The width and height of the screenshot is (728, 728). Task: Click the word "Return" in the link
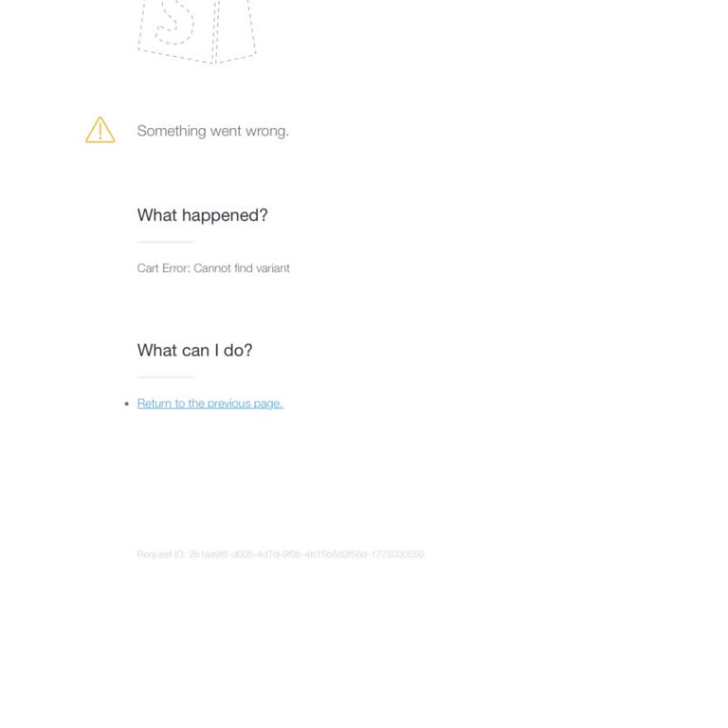click(x=155, y=404)
